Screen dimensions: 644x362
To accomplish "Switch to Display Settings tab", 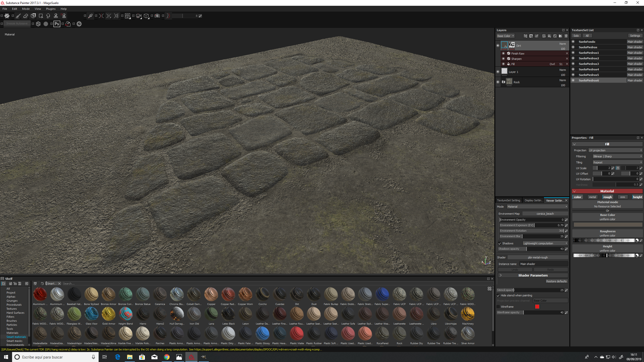I will tap(533, 200).
